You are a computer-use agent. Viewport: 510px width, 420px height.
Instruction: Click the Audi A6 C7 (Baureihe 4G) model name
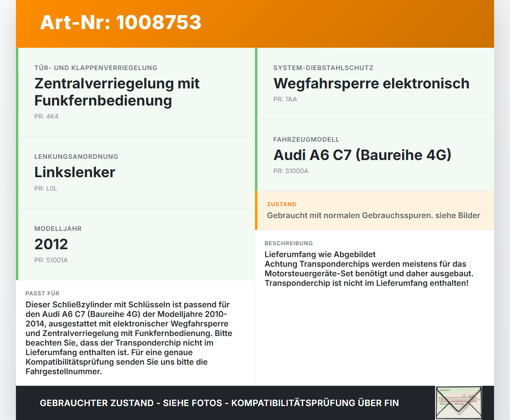pos(362,155)
